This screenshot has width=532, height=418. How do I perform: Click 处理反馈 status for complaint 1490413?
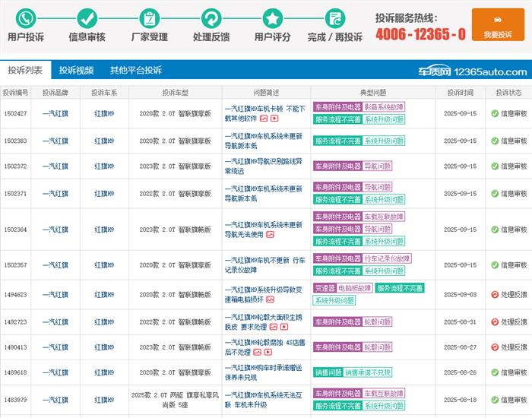[508, 347]
